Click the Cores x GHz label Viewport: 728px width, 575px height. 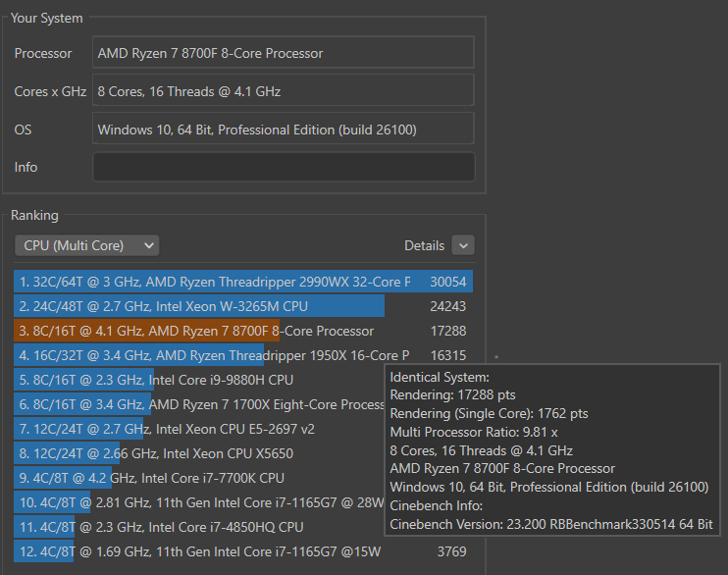(50, 91)
